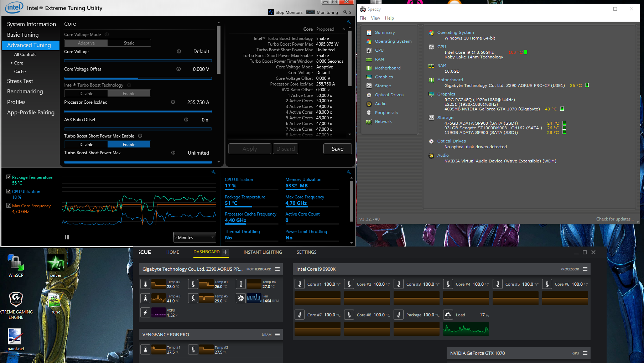Enable Intel Turbo Boost Technology
This screenshot has width=644, height=363.
pos(129,93)
